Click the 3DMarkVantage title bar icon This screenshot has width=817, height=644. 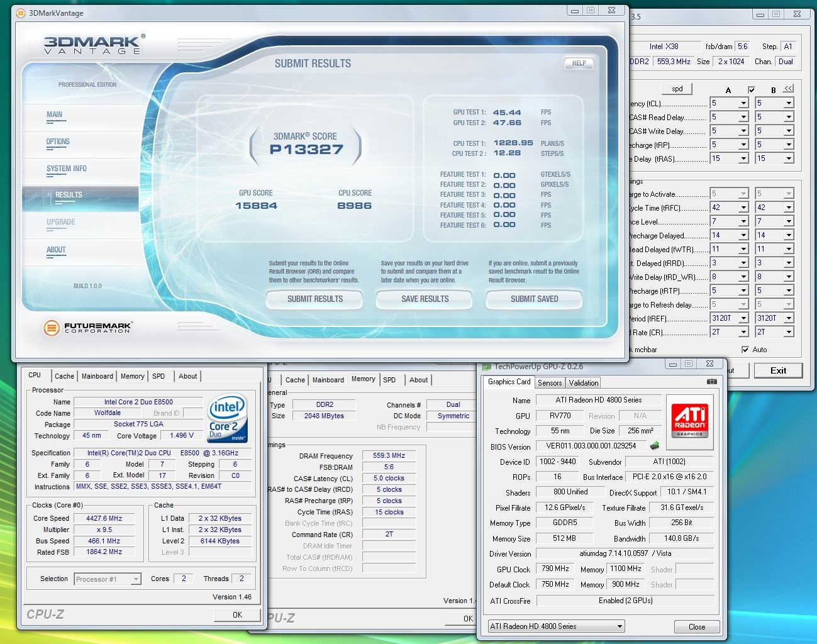(x=20, y=13)
